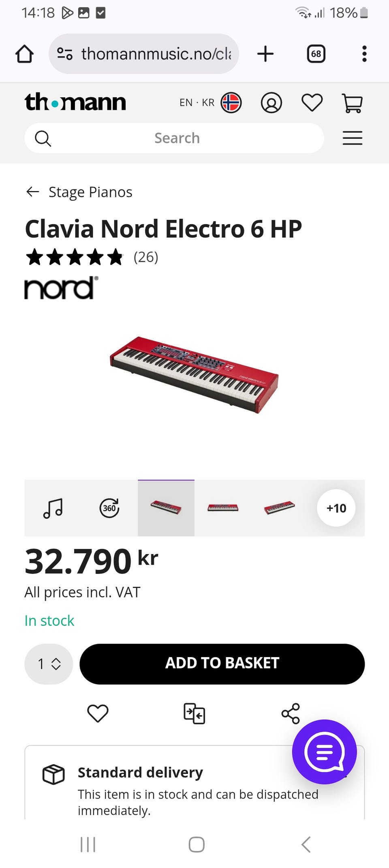389x868 pixels.
Task: Add product to wishlist heart below basket
Action: 98,713
